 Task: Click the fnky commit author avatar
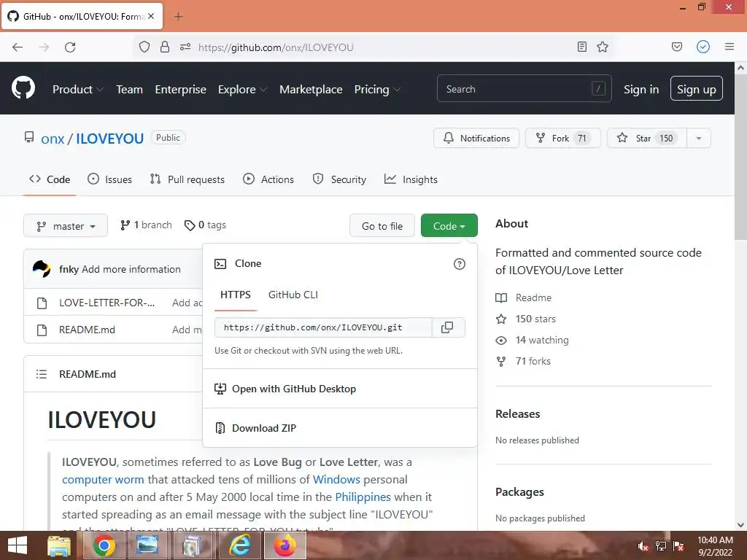(x=42, y=269)
